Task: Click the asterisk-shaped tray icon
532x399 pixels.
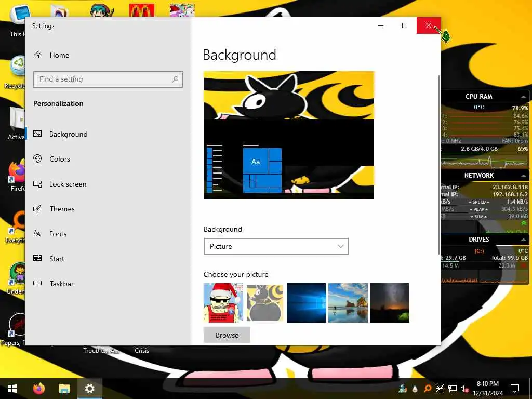Action: click(440, 389)
